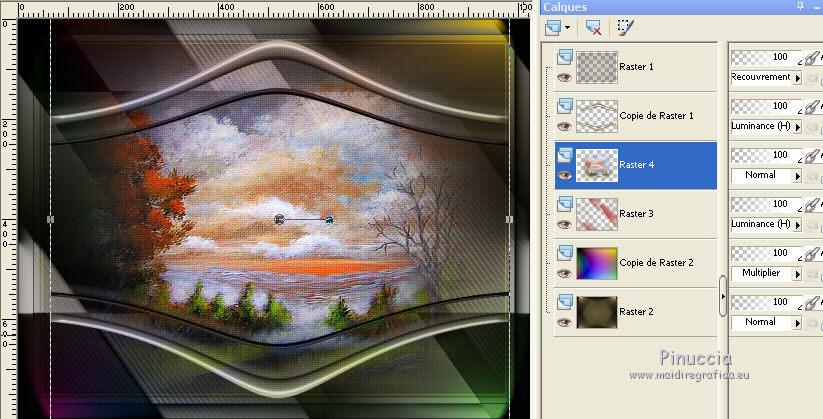Screen dimensions: 823x419
Task: Hide the Raster 2 layer via eye icon
Action: [564, 322]
